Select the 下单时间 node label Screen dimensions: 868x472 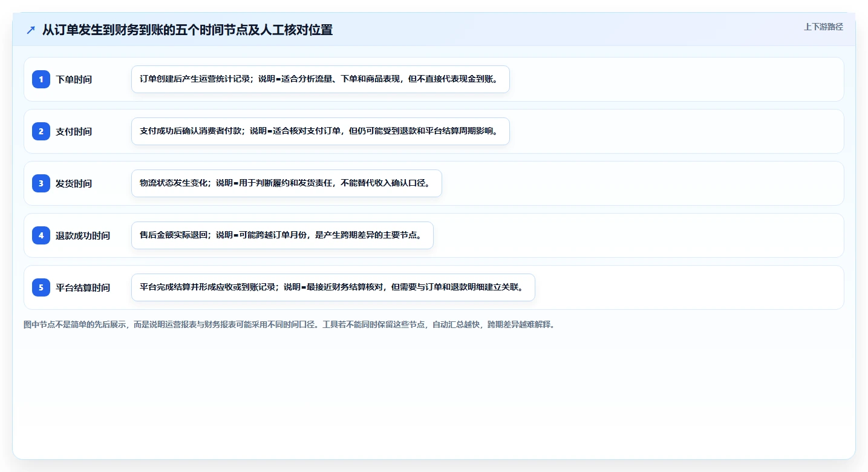[x=74, y=79]
